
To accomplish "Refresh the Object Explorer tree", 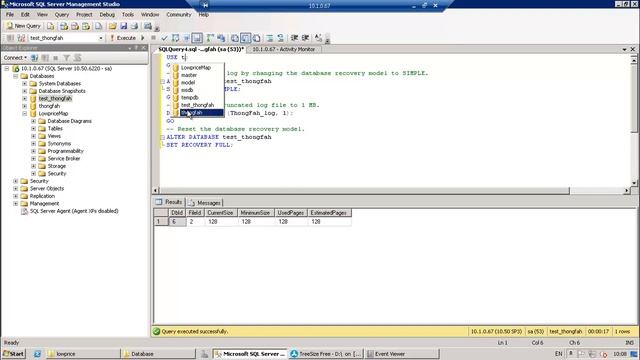I will pos(77,58).
